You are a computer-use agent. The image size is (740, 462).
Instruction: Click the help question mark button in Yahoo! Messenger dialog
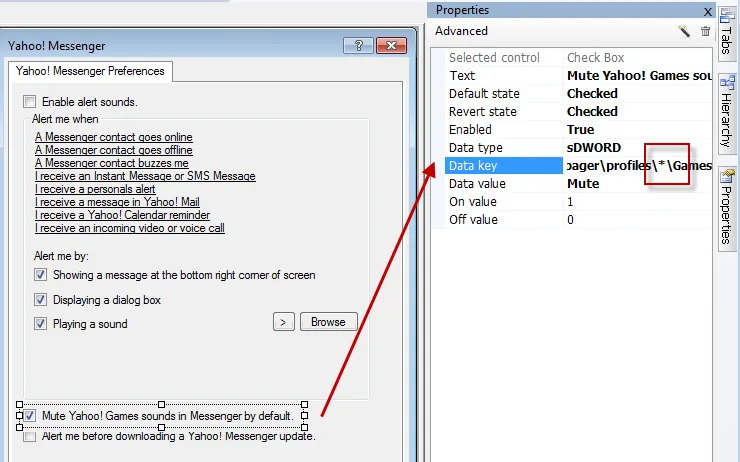pos(358,45)
